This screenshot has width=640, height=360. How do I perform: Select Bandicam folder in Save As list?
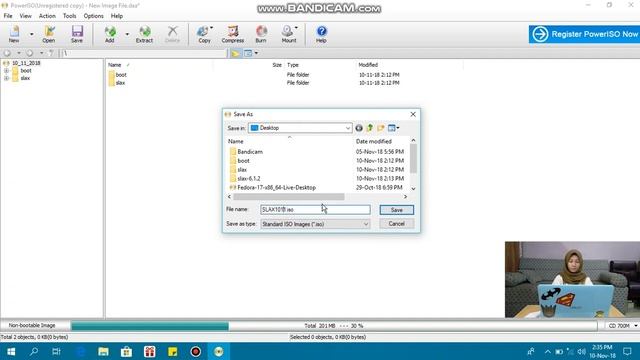tap(246, 152)
